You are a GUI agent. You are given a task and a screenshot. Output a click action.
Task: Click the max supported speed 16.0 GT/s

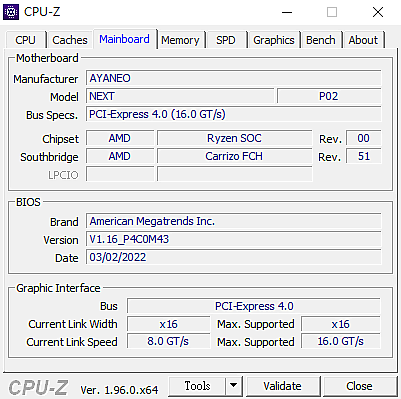[341, 342]
